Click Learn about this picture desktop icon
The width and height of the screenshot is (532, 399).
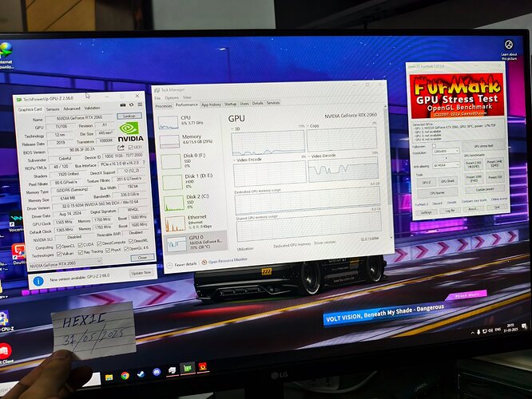point(509,49)
